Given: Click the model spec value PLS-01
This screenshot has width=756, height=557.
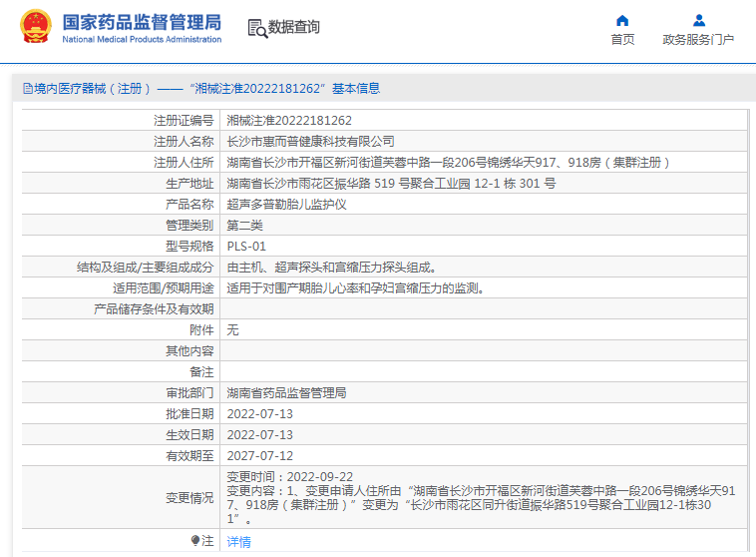Looking at the screenshot, I should [x=246, y=246].
